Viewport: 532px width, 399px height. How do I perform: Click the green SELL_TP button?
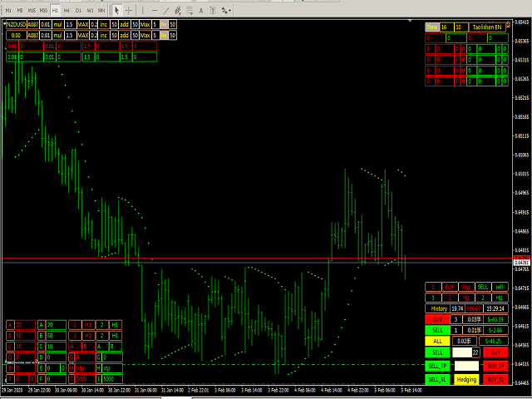pos(437,366)
